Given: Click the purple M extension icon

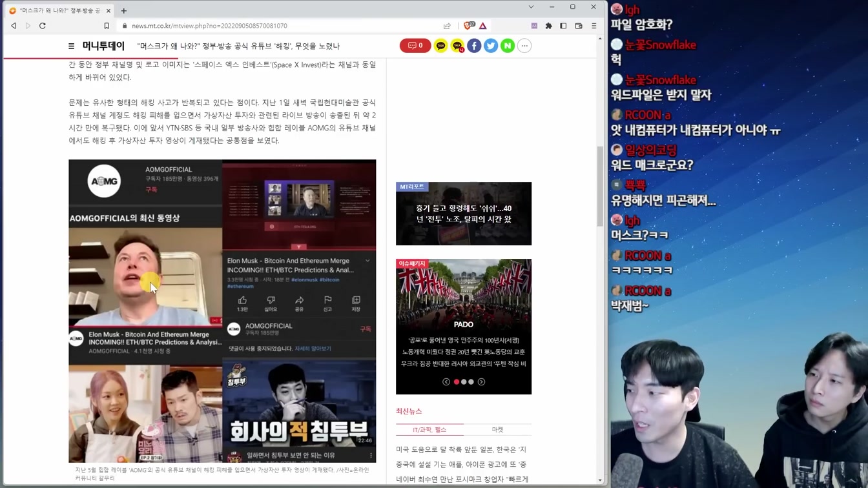Looking at the screenshot, I should (x=534, y=26).
